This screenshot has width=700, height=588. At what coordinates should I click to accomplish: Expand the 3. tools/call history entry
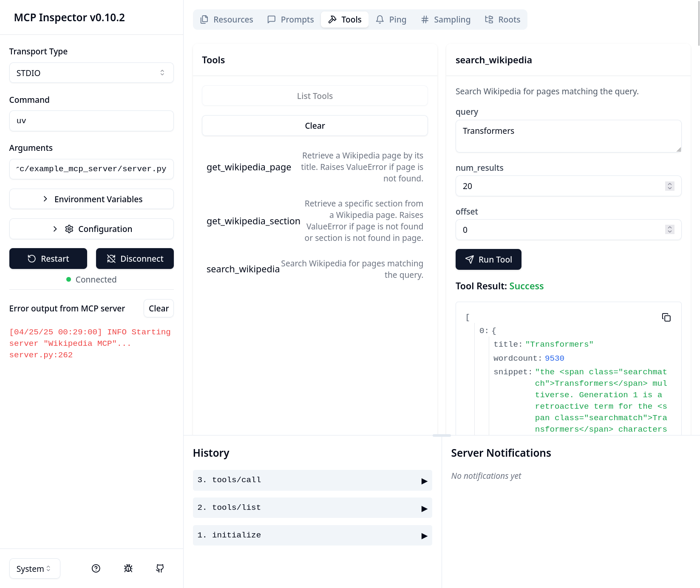312,480
